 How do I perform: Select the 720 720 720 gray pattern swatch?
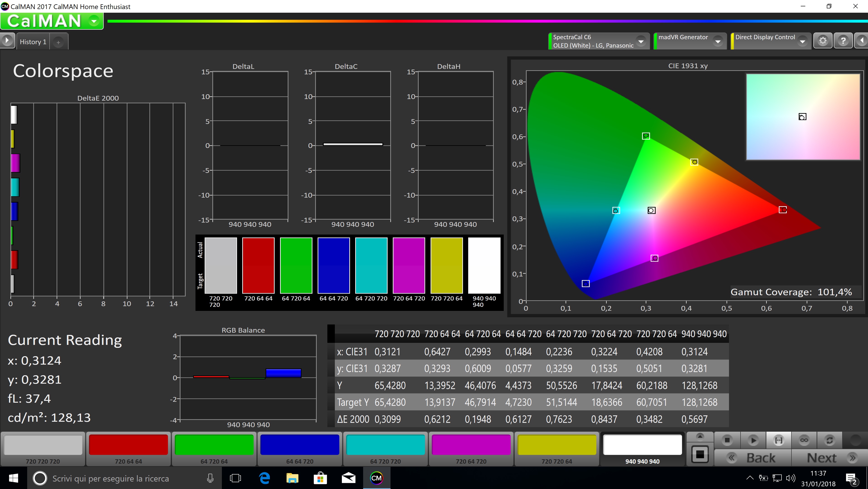tap(43, 449)
